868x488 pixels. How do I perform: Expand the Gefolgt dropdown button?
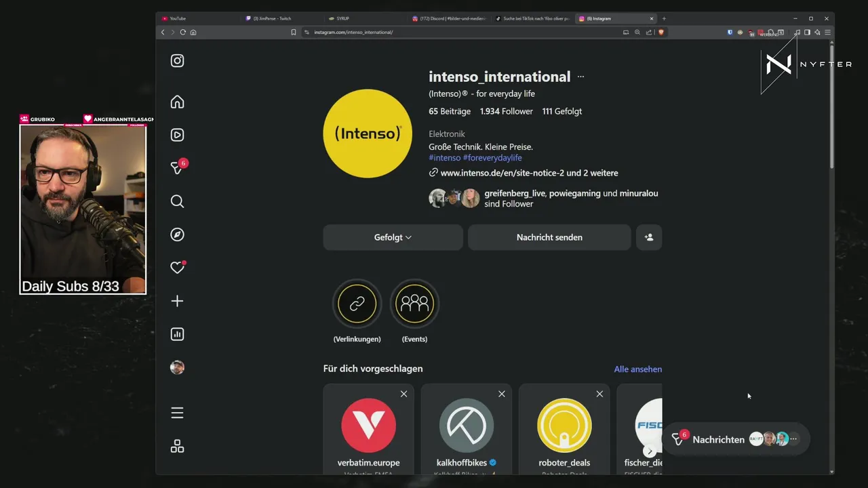393,237
